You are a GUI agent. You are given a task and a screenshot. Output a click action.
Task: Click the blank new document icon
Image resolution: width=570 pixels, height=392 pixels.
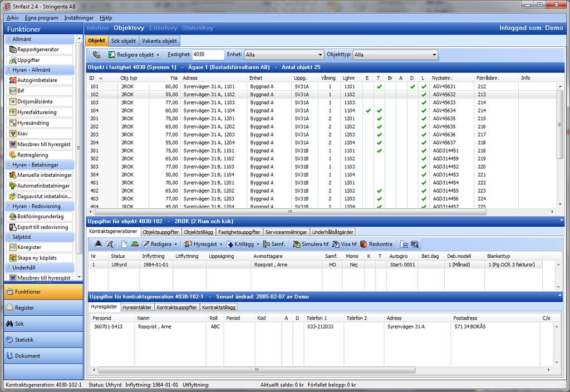tap(124, 244)
